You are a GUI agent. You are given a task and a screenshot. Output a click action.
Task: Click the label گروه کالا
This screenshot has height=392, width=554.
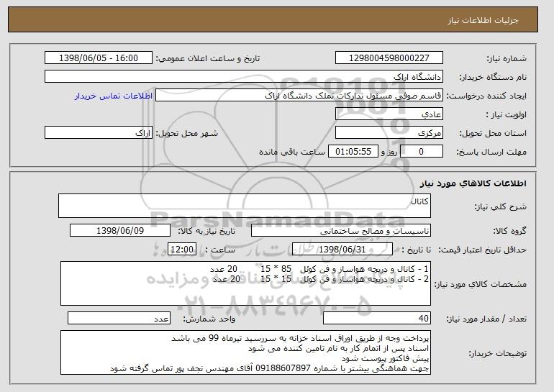click(510, 231)
